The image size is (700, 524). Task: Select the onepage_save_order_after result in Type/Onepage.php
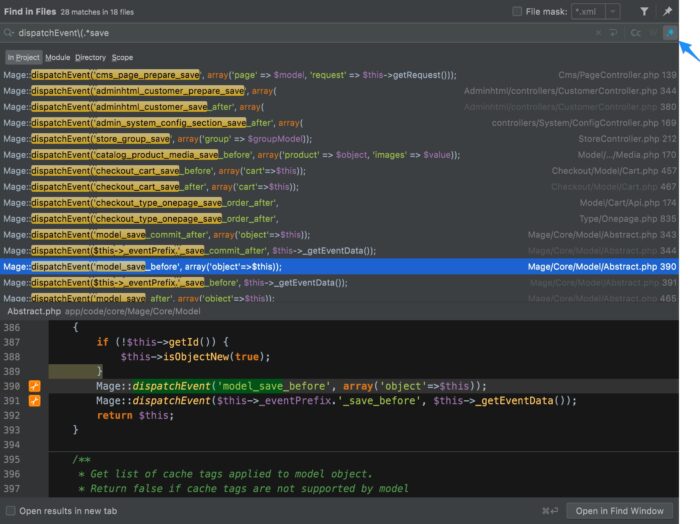point(339,219)
